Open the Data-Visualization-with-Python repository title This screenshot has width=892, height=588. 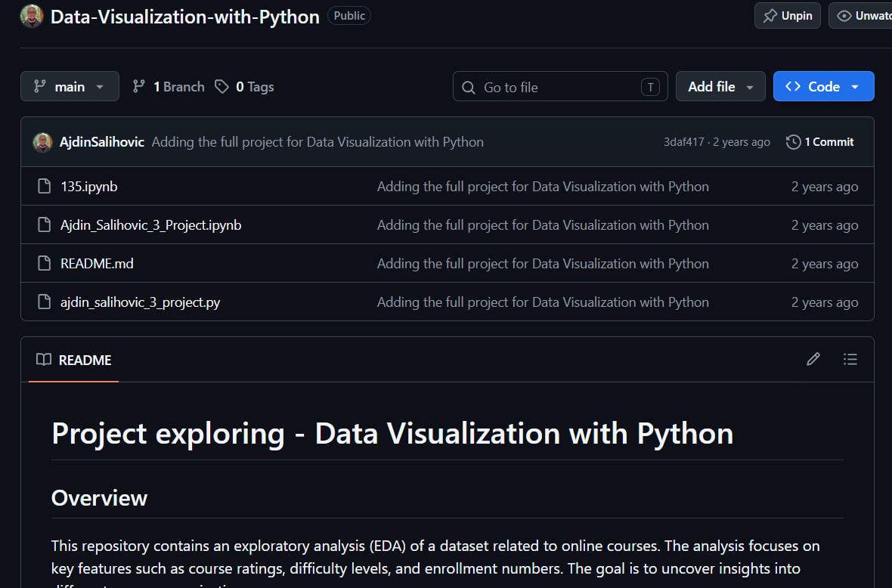(185, 17)
